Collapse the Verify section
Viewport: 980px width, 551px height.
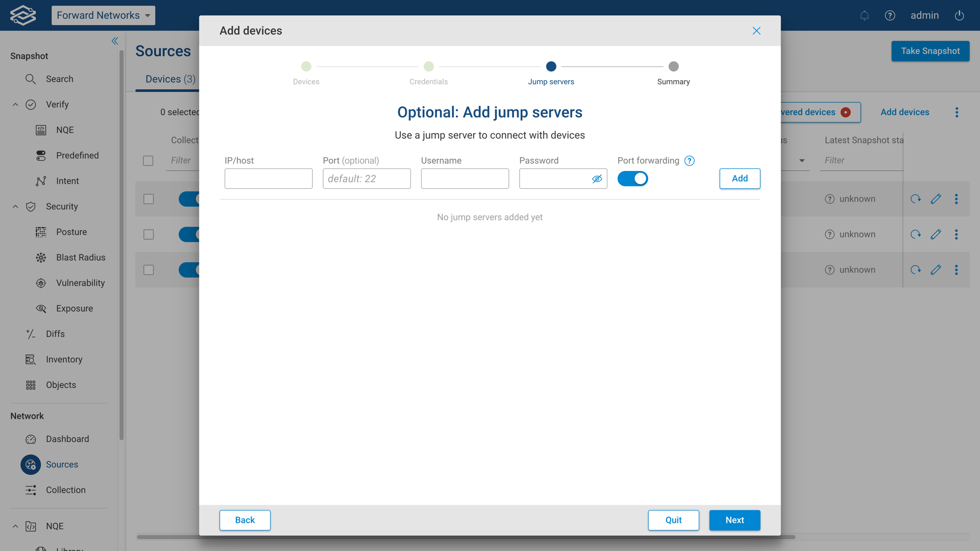click(15, 105)
